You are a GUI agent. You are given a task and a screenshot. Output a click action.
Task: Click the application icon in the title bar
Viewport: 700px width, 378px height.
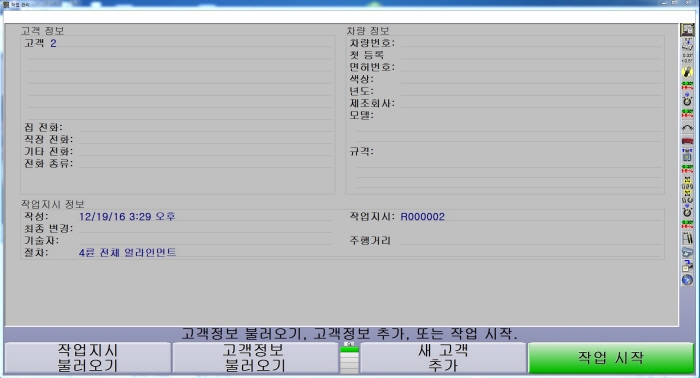tap(5, 4)
